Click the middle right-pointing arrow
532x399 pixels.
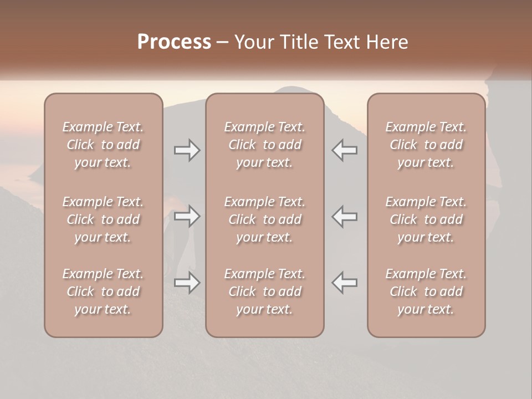[187, 216]
